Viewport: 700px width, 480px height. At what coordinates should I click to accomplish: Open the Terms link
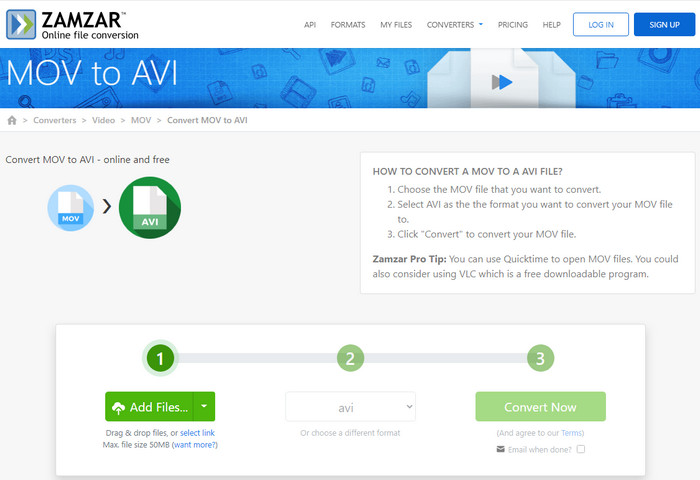571,433
